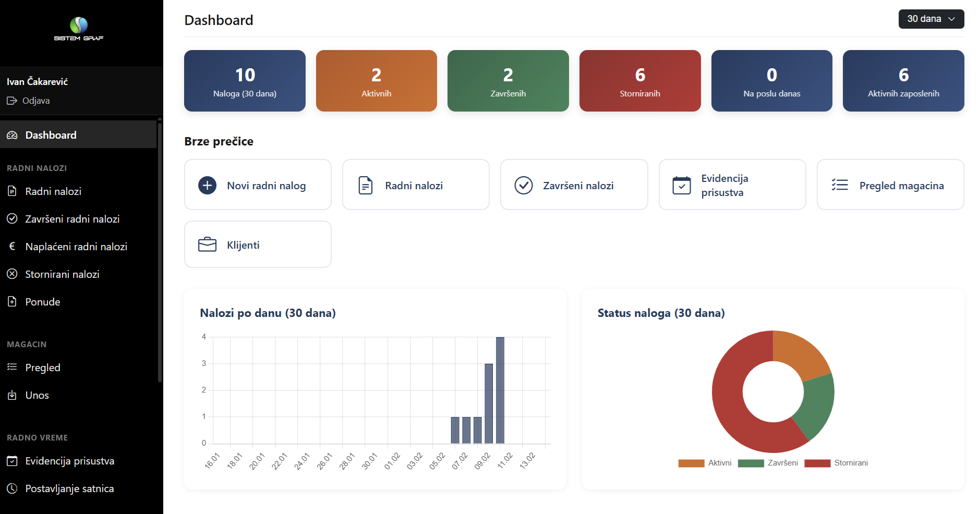Click the Odjava logout icon
980x514 pixels.
click(x=12, y=101)
